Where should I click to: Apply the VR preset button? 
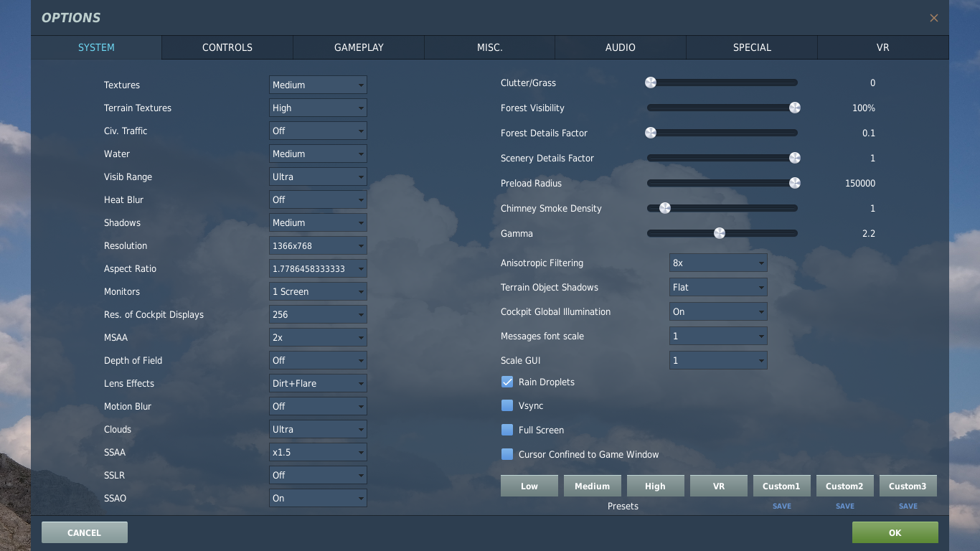[719, 486]
